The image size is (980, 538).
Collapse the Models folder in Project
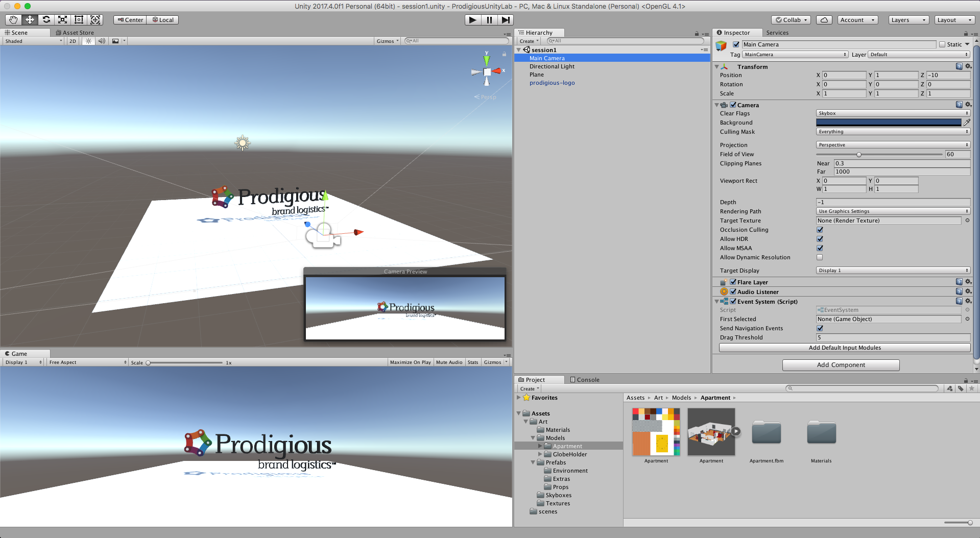click(533, 438)
